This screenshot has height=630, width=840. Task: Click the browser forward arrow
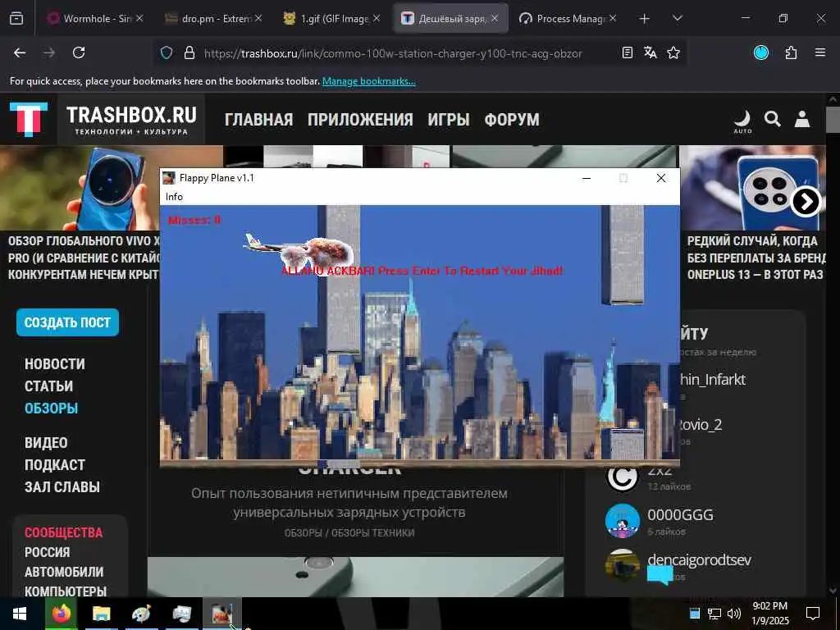click(49, 52)
